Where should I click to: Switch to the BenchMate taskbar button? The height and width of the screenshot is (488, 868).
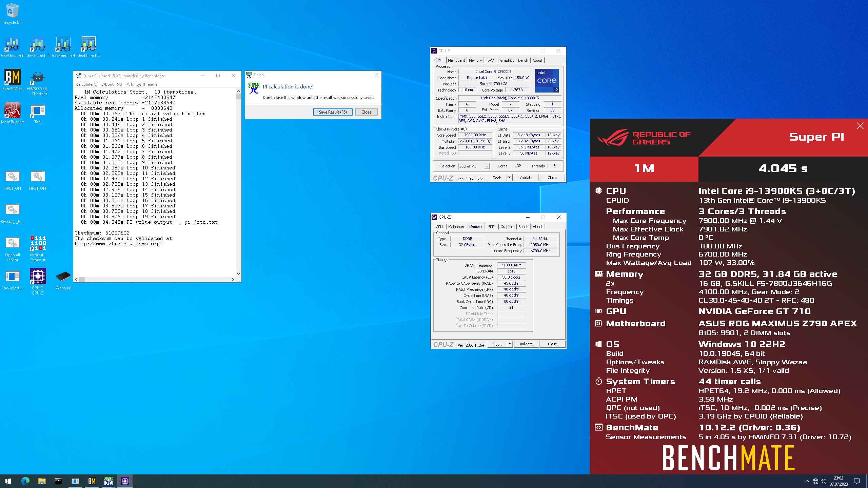pyautogui.click(x=92, y=481)
